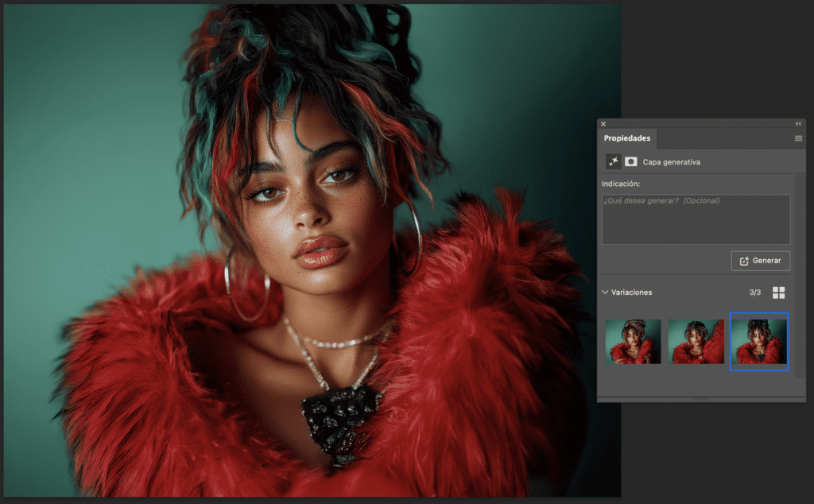Choose the third highlighted variation thumbnail
This screenshot has height=504, width=814.
[758, 341]
